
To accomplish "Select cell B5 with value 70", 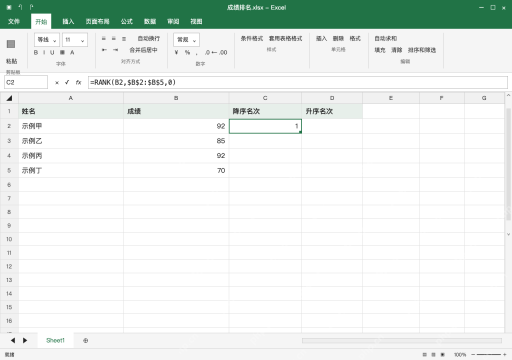I will pos(176,171).
